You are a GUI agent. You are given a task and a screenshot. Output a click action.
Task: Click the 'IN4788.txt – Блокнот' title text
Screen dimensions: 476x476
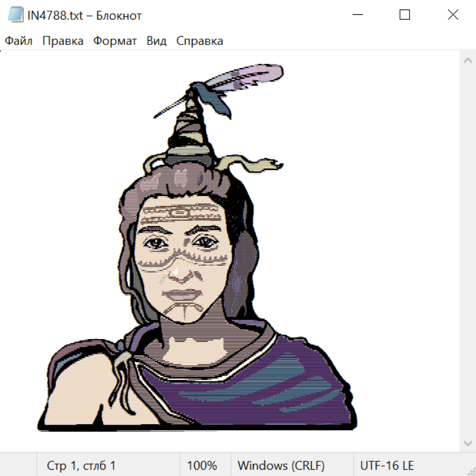(85, 15)
